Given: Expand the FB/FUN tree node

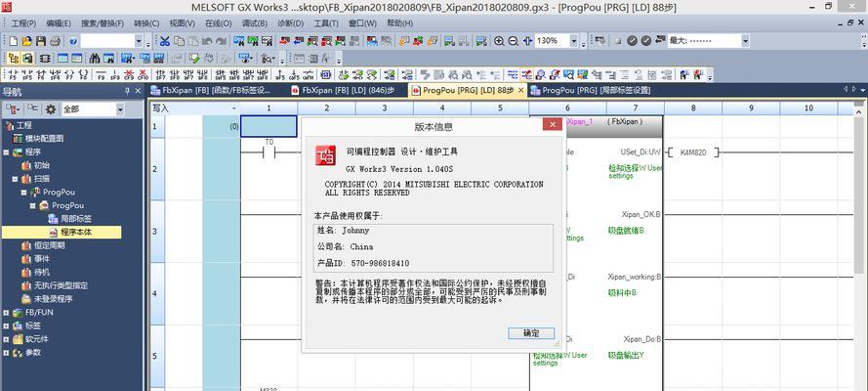Looking at the screenshot, I should tap(7, 313).
